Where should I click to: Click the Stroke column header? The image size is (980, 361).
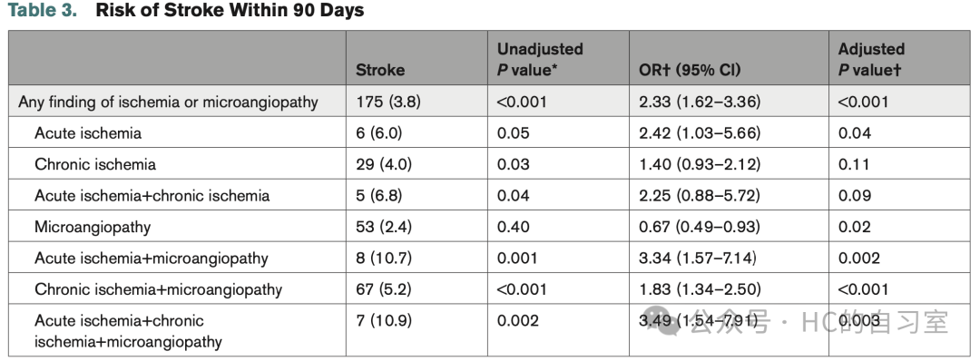click(380, 70)
